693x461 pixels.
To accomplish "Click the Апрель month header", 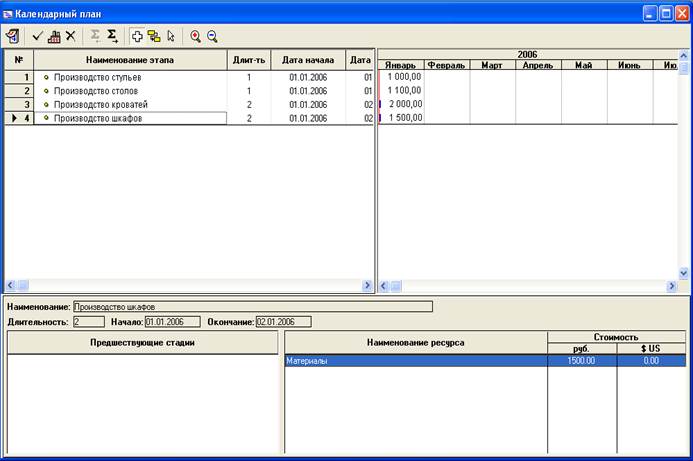I will [538, 65].
